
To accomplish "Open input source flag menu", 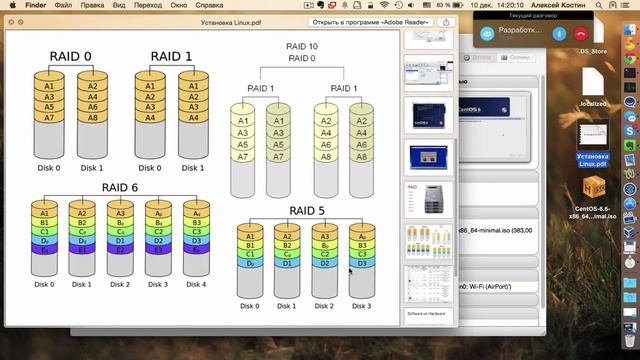I will coord(427,5).
